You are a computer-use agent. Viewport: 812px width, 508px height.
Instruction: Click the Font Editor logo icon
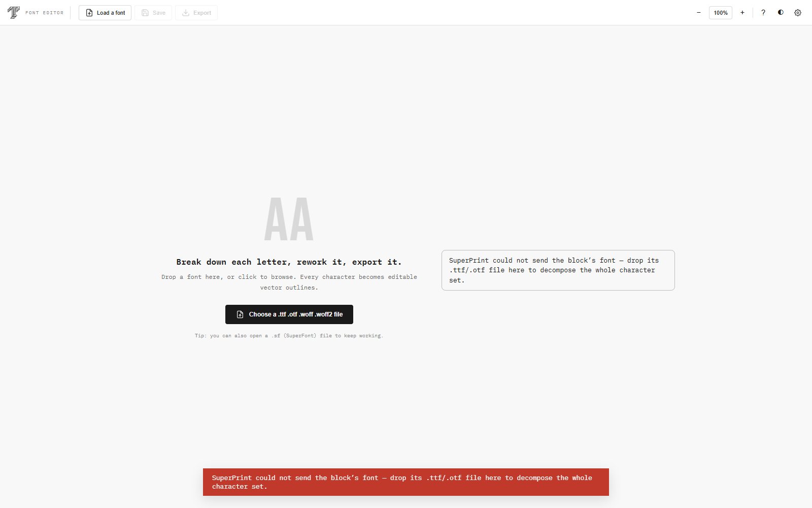pyautogui.click(x=14, y=13)
